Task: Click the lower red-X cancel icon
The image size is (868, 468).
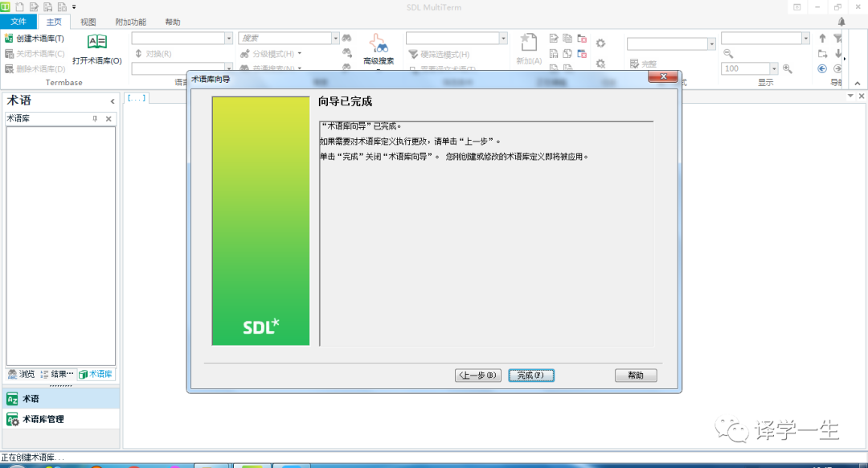Action: click(x=582, y=54)
